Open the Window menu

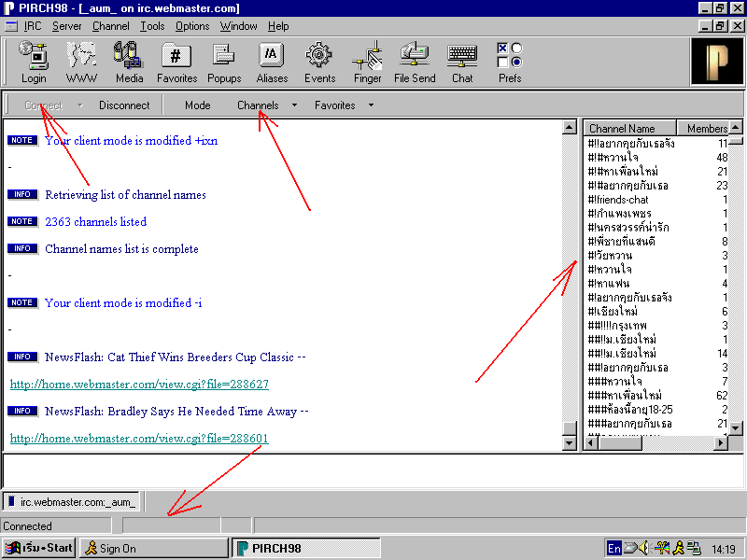click(238, 26)
